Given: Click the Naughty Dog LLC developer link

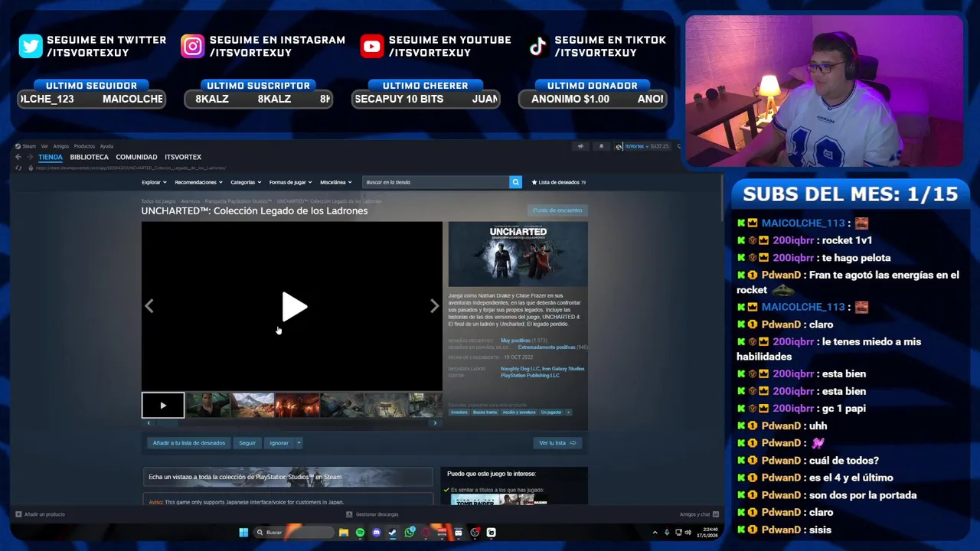Looking at the screenshot, I should coord(518,369).
